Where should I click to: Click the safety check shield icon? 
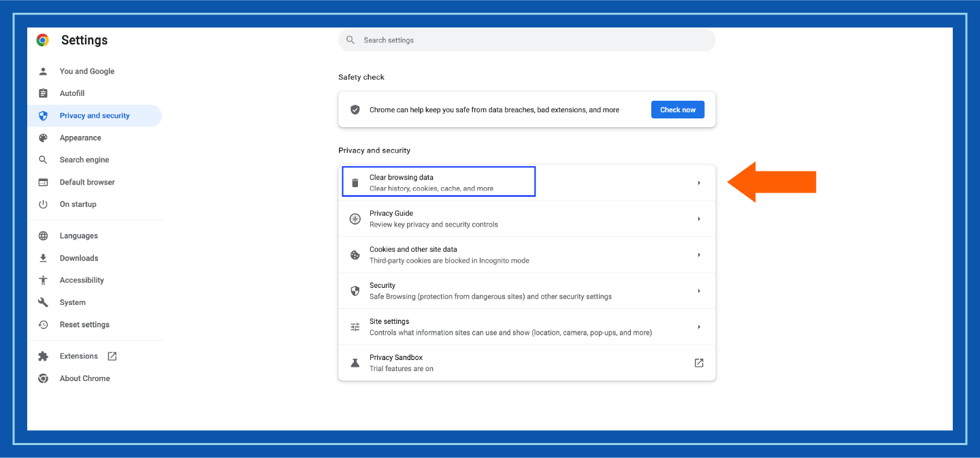coord(355,109)
